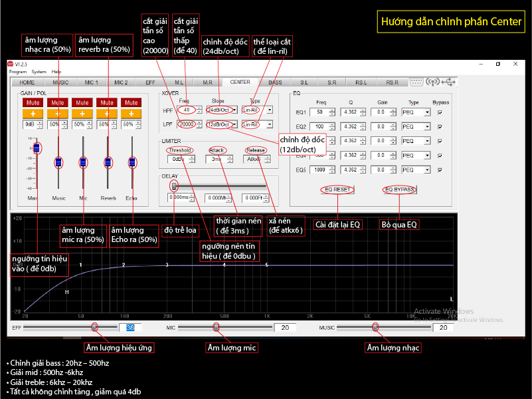Click the limiter Release value field
Viewport: 532px width, 399px height.
(254, 159)
